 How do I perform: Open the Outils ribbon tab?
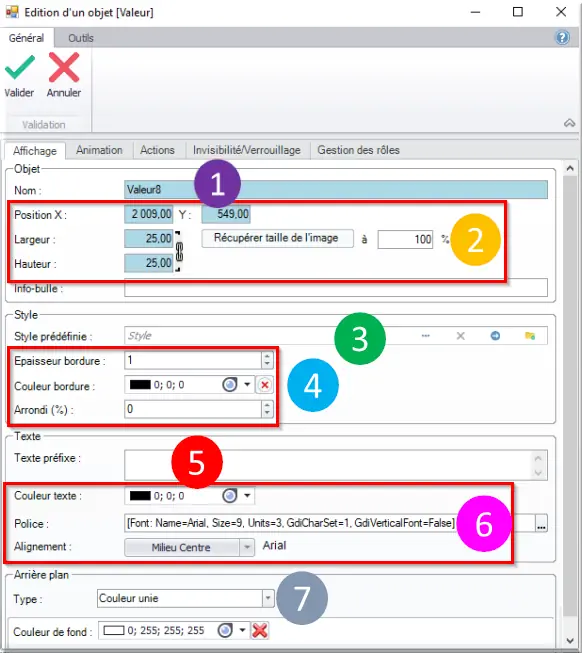click(81, 38)
